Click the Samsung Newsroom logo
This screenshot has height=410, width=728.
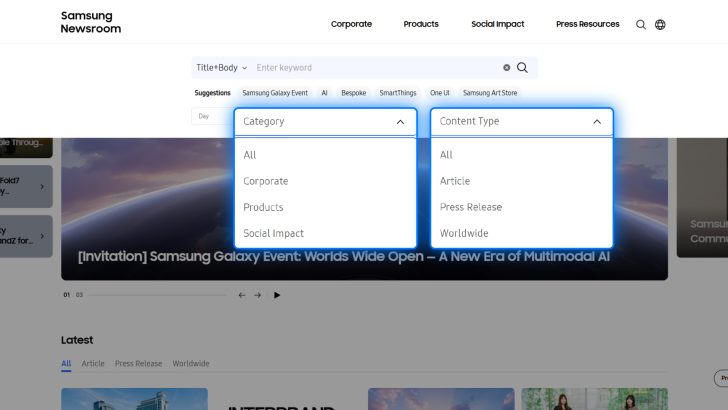coord(90,22)
